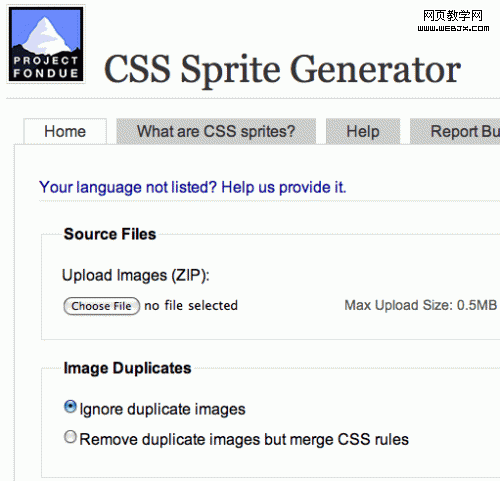500x481 pixels.
Task: Switch to What are CSS sprites? tab
Action: coord(216,131)
